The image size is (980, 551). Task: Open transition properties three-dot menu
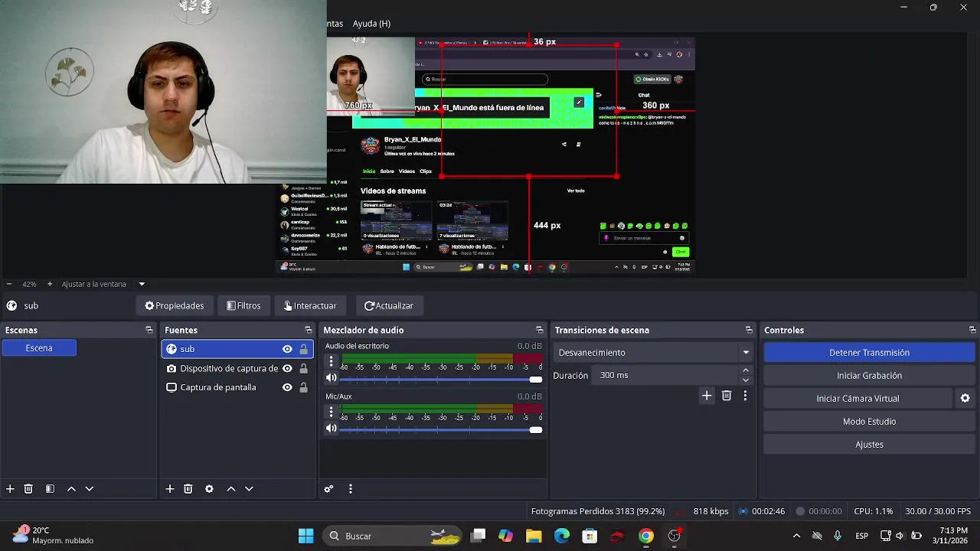tap(745, 396)
